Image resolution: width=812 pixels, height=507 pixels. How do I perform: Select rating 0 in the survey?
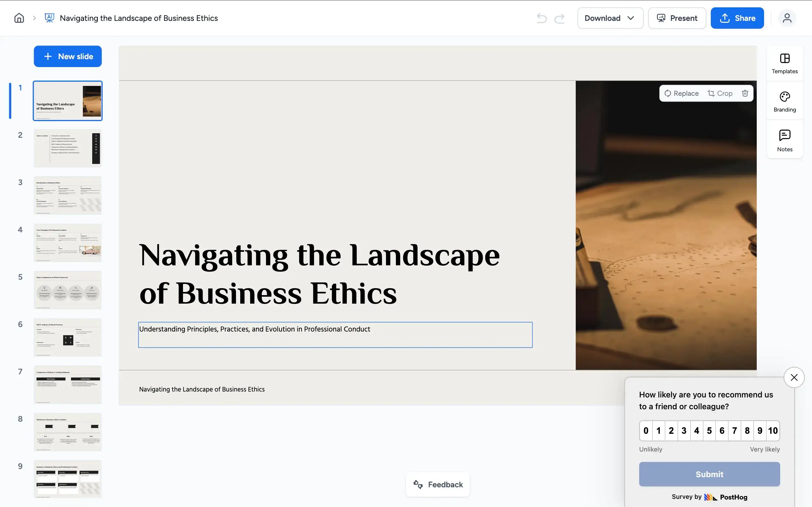[646, 431]
